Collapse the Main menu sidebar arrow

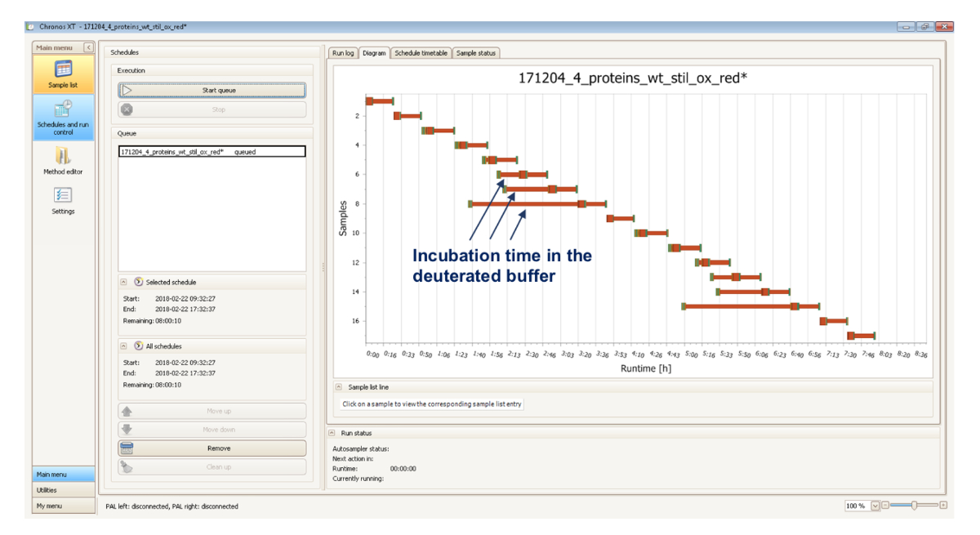(88, 48)
